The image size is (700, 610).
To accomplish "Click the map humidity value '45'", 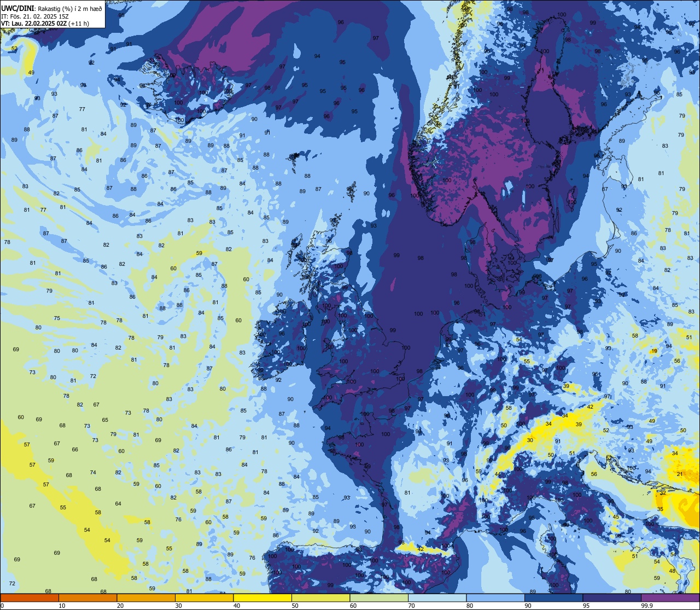I will click(616, 517).
